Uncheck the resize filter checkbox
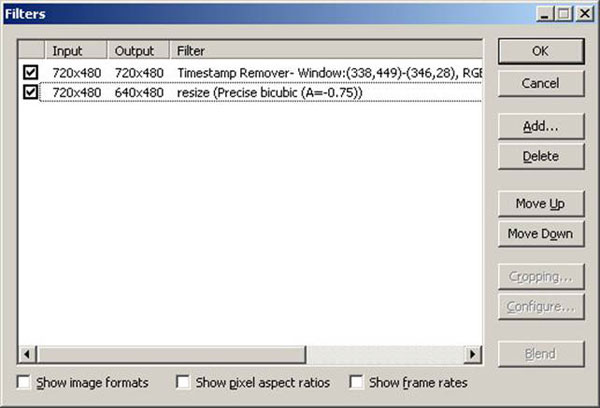The width and height of the screenshot is (600, 408). (30, 92)
